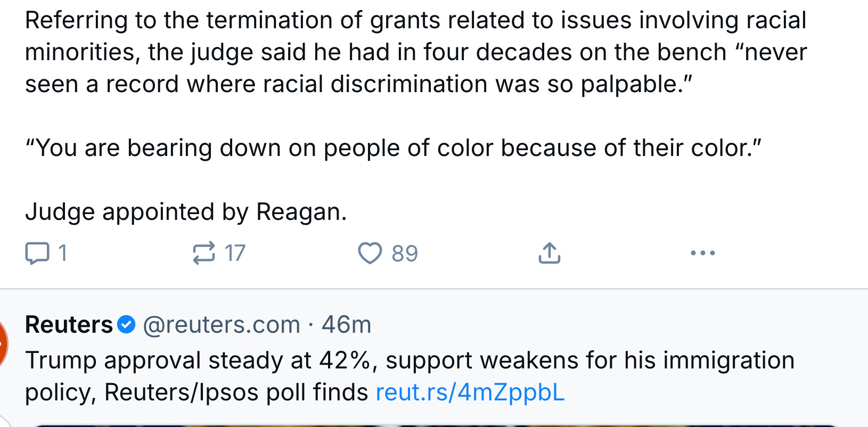The image size is (868, 427).
Task: Like the post with the heart icon
Action: (370, 253)
